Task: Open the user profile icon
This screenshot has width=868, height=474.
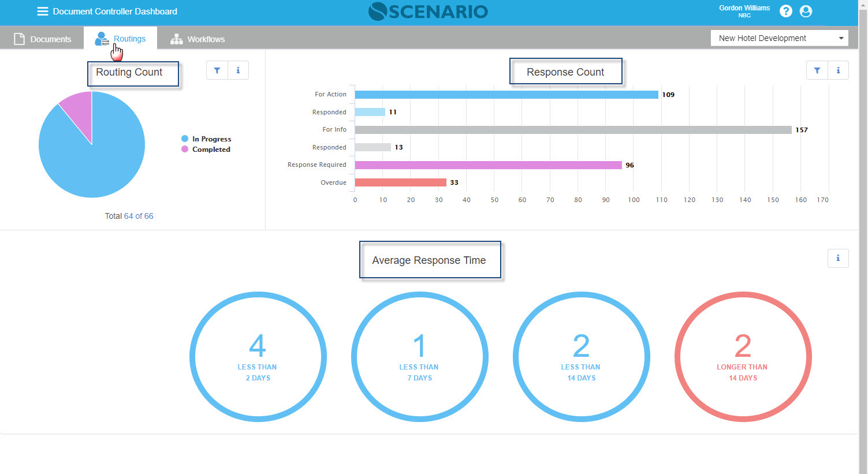Action: 806,11
